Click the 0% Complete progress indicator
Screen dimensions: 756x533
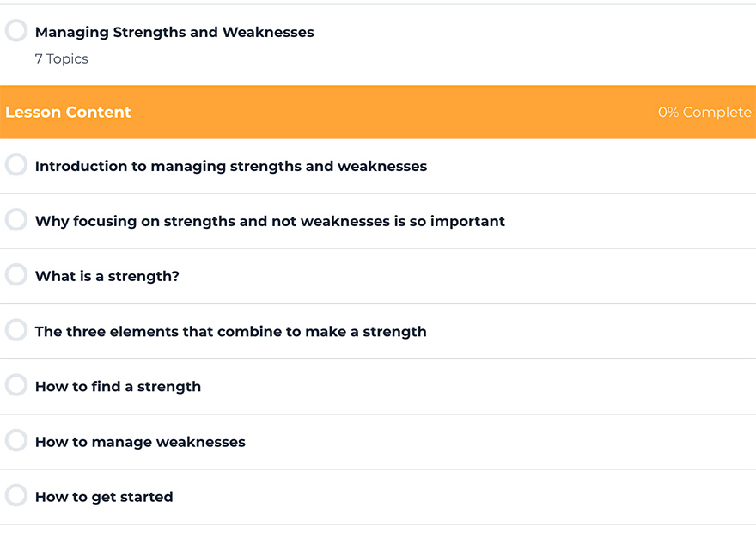point(704,112)
